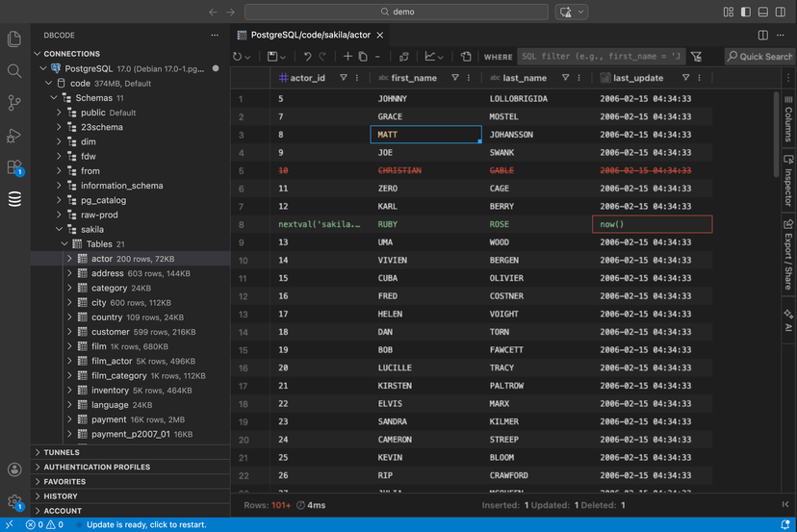Click the database sync icon in toolbar
Image resolution: width=797 pixels, height=532 pixels.
coord(404,57)
